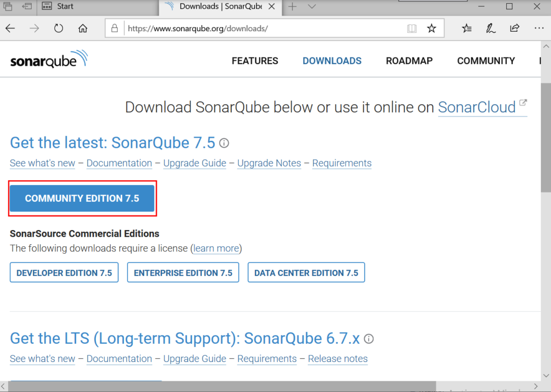Switch to the Start tab
This screenshot has height=392, width=551.
click(x=98, y=6)
